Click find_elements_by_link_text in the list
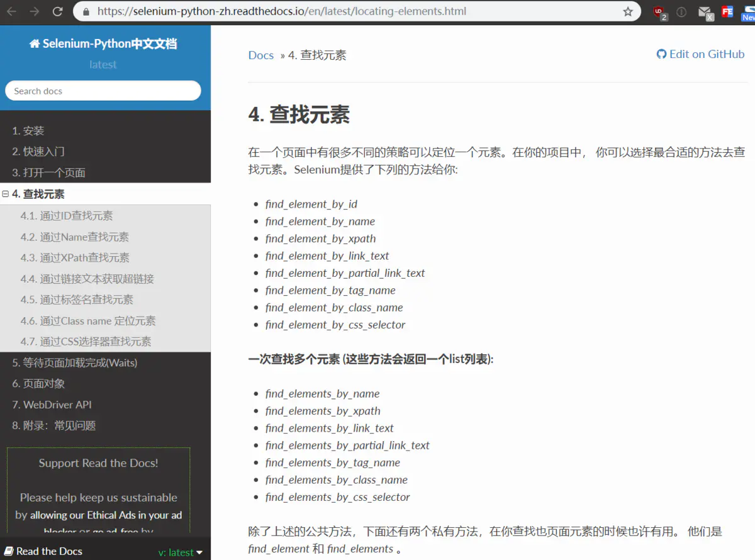 (330, 428)
